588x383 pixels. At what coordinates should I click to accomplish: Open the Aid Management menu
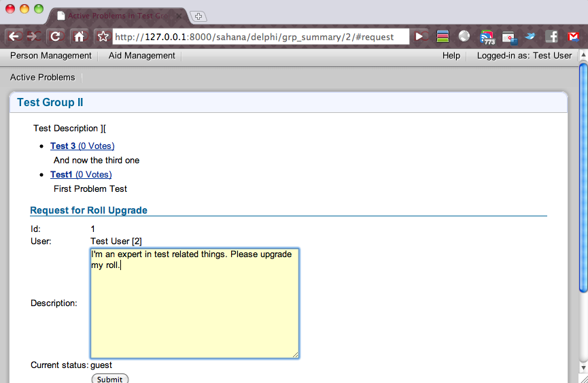[x=141, y=56]
